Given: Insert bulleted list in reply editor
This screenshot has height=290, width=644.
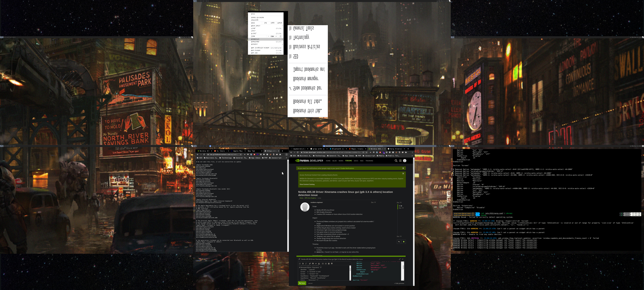Looking at the screenshot, I should click(323, 264).
